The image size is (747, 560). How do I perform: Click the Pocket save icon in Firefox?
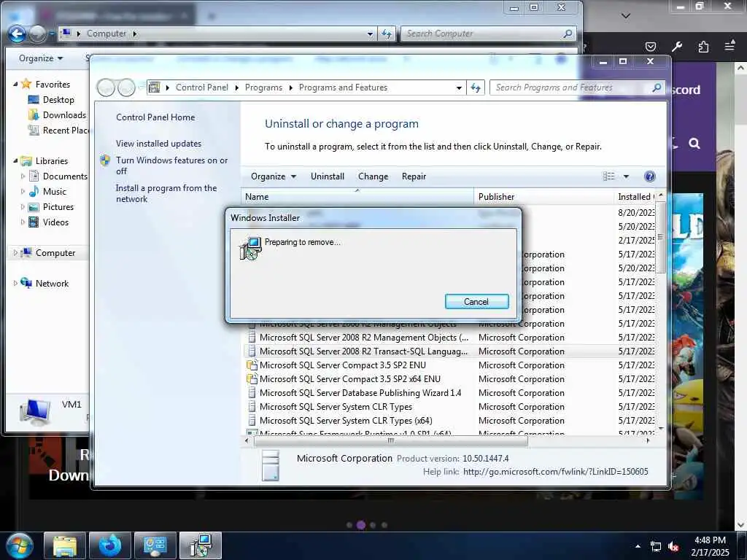tap(650, 46)
